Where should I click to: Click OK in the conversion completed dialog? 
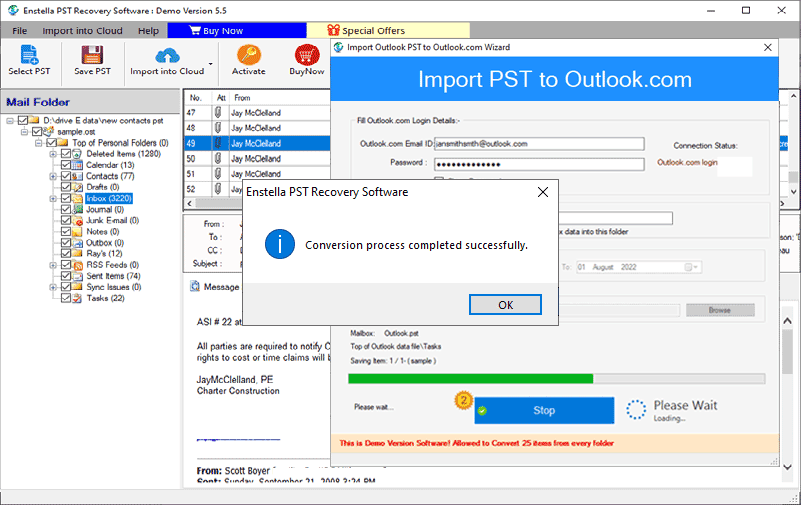pyautogui.click(x=505, y=305)
